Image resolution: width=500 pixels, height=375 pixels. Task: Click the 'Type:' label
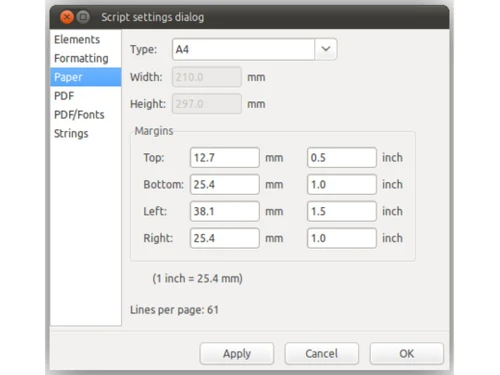[x=143, y=49]
